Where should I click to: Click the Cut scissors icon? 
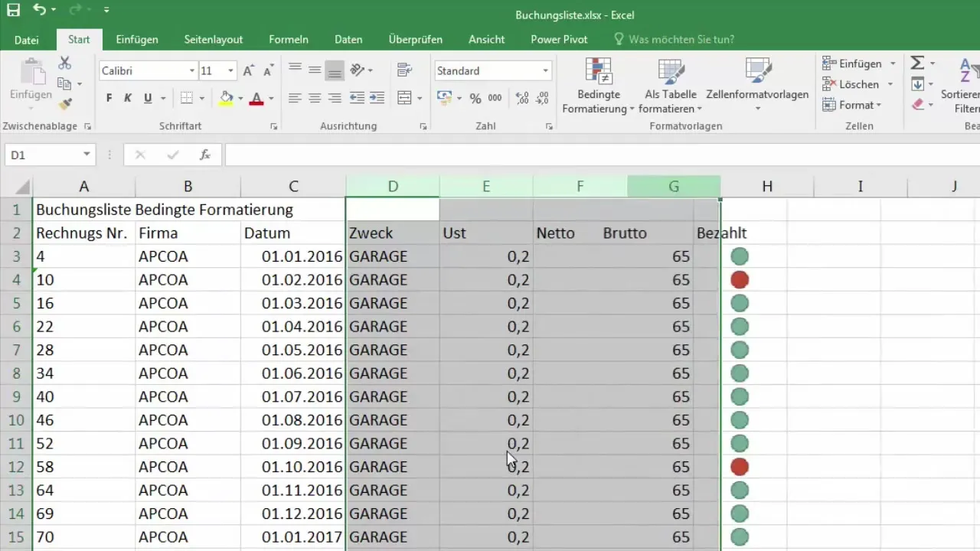click(65, 64)
